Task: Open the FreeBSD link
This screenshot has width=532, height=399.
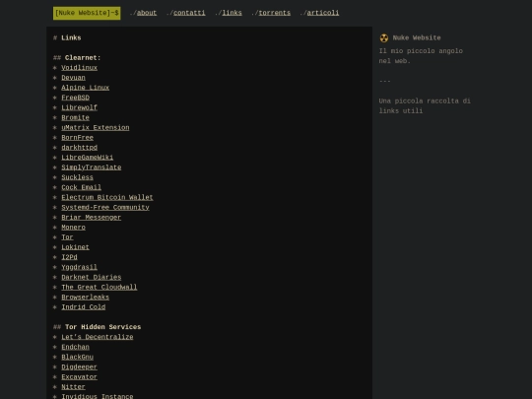Action: (x=75, y=98)
